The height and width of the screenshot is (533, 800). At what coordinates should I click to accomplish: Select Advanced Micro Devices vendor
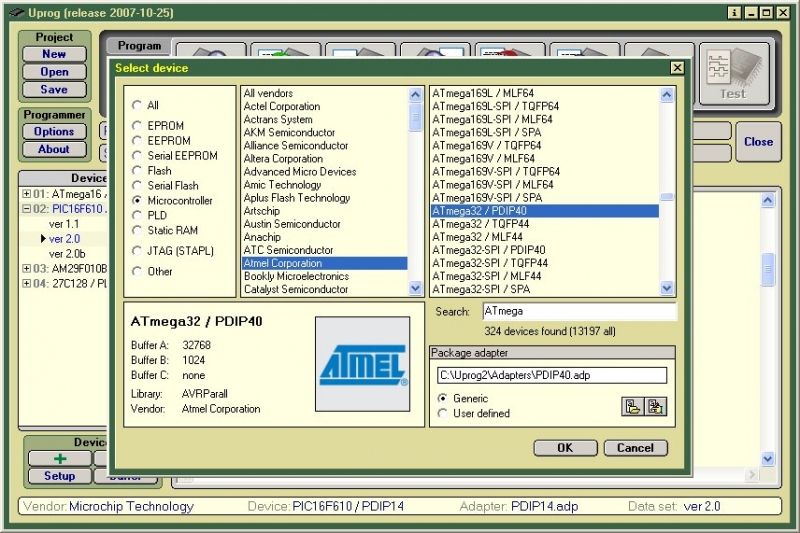coord(324,172)
